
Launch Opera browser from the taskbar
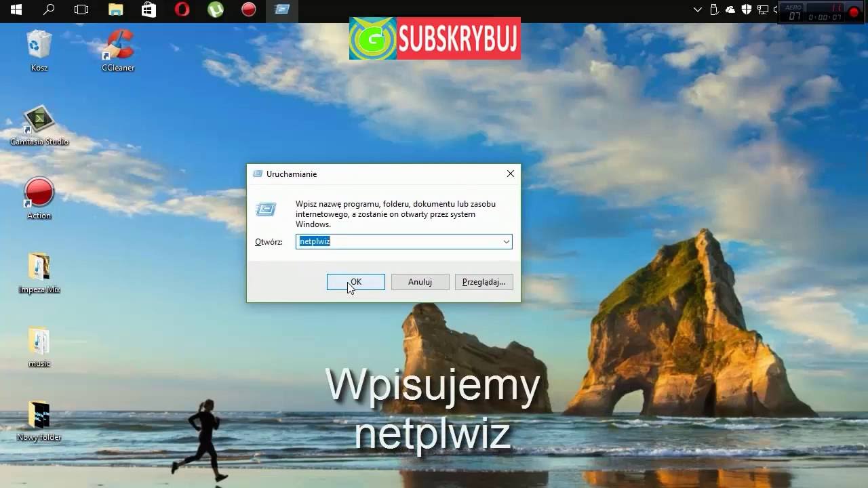click(x=182, y=9)
